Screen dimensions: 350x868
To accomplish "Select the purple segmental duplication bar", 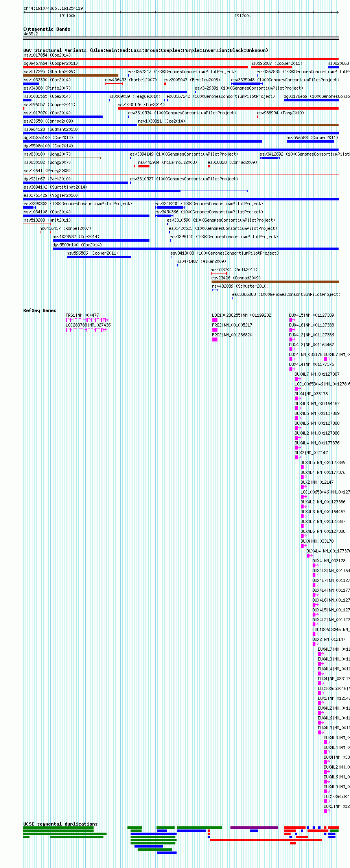I will coord(254,828).
